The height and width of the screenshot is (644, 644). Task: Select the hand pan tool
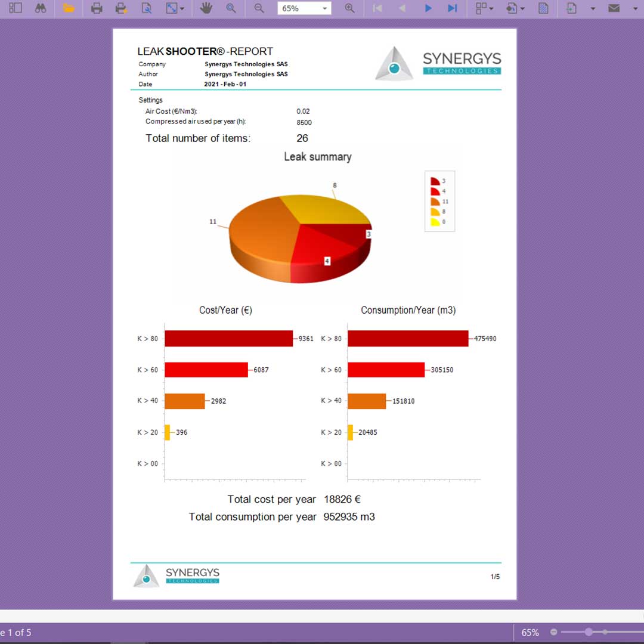coord(206,8)
